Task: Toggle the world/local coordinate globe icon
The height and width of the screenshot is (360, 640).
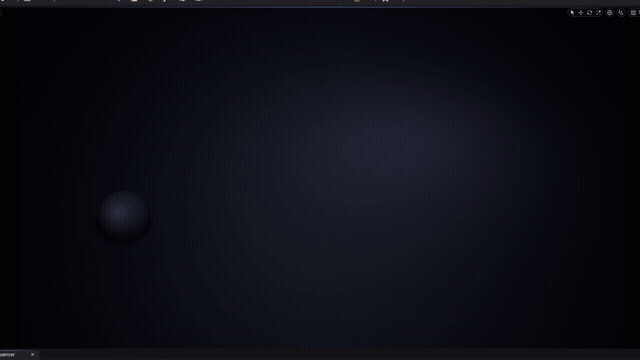Action: 610,13
